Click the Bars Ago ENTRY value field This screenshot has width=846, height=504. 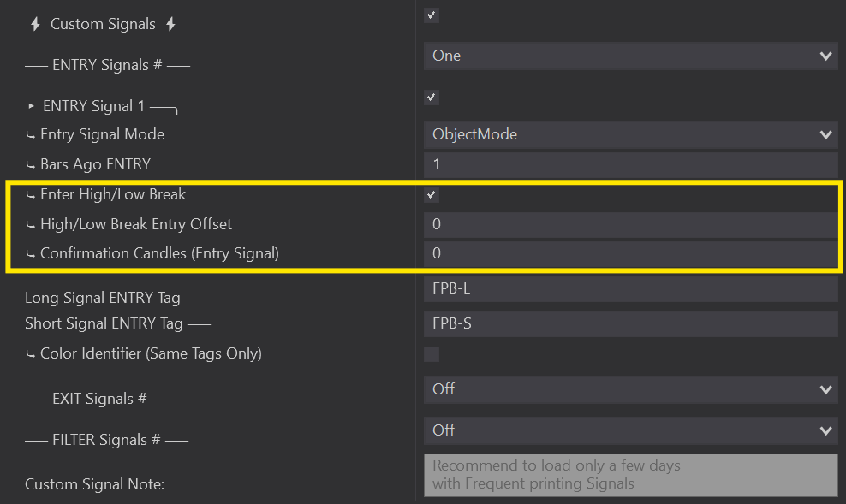(x=630, y=164)
